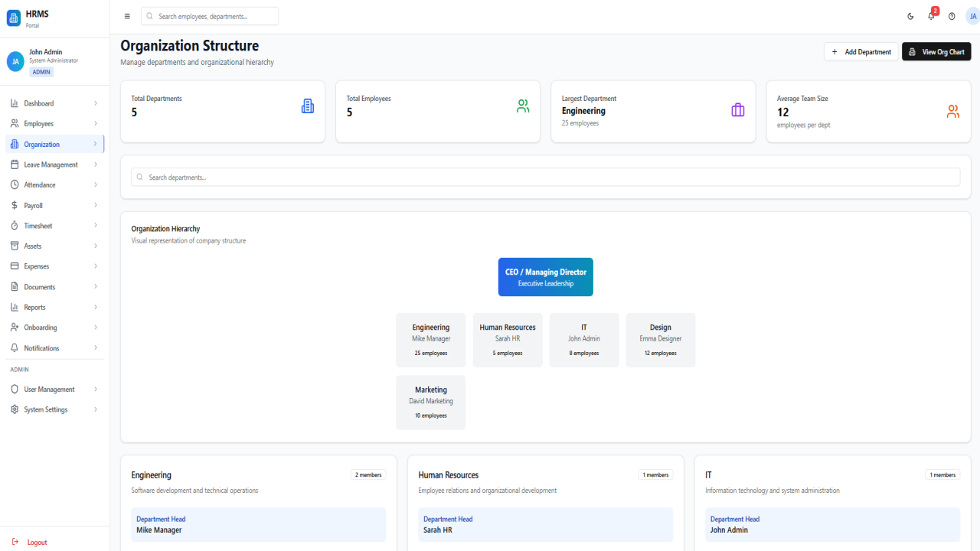The image size is (980, 551).
Task: Click the Reports chart icon in sidebar
Action: point(15,307)
